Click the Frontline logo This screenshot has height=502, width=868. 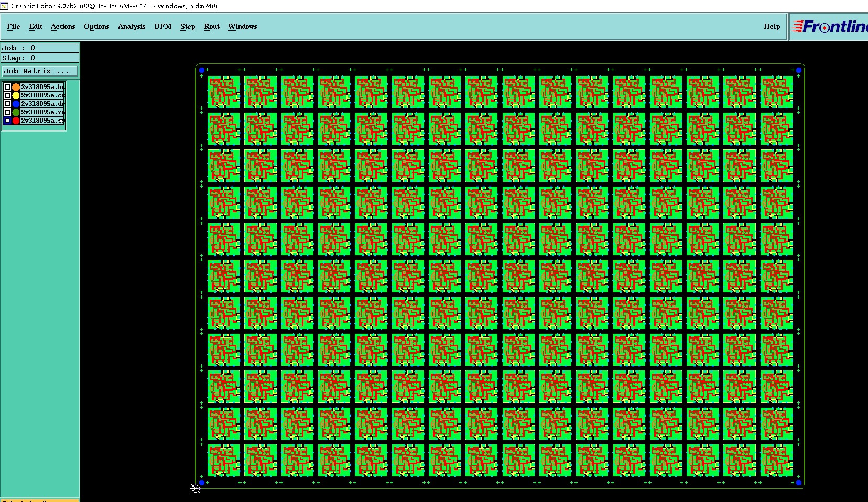830,26
